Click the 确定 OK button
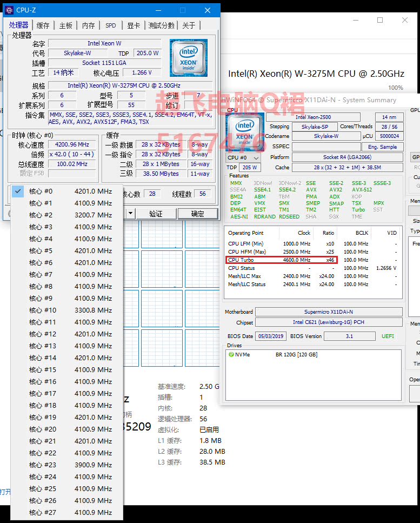Viewport: 420px width, 523px height. pyautogui.click(x=198, y=214)
